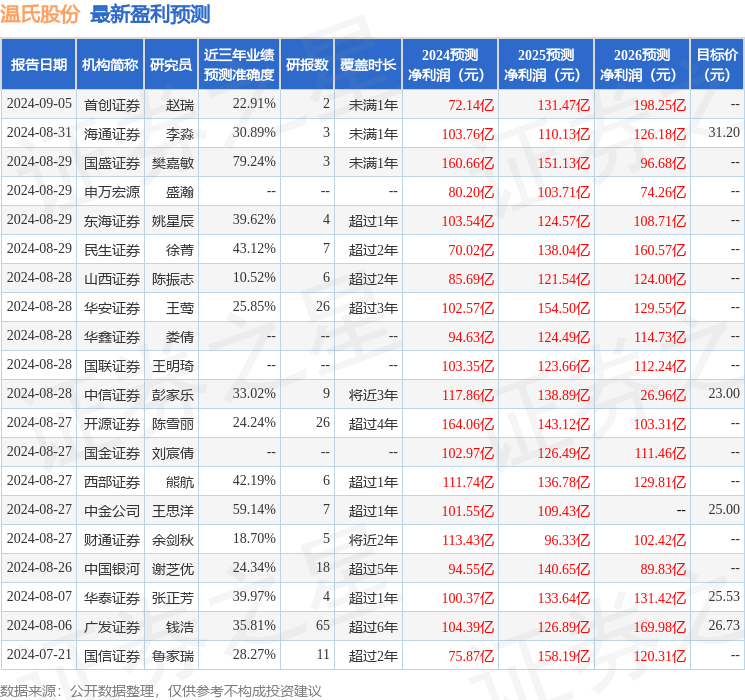Click accuracy value 79.24%

(254, 162)
